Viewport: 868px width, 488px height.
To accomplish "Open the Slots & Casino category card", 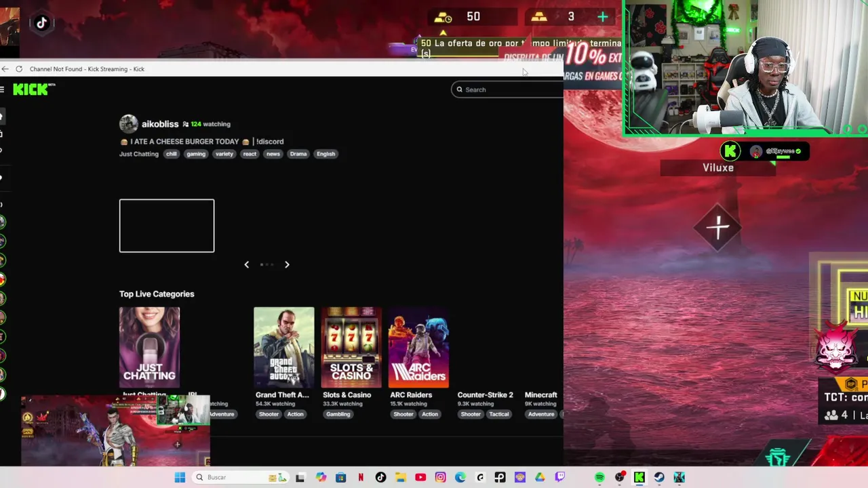I will click(351, 347).
